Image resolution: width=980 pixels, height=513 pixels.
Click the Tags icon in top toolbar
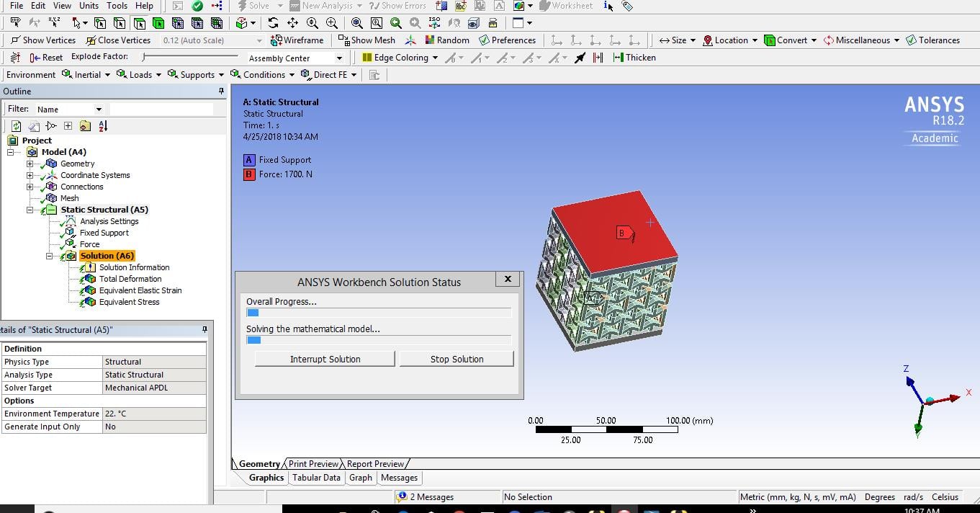click(627, 6)
